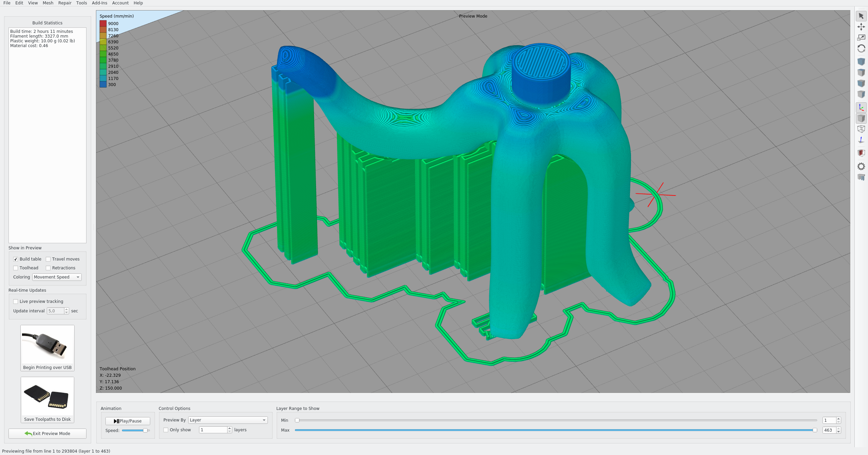
Task: Click the Min layer number field
Action: point(829,420)
